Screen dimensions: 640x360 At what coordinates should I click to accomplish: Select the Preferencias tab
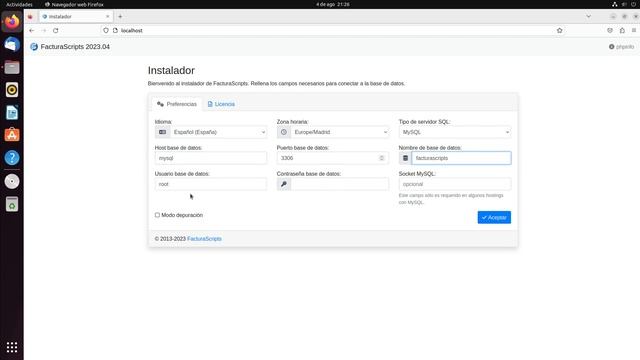tap(177, 104)
